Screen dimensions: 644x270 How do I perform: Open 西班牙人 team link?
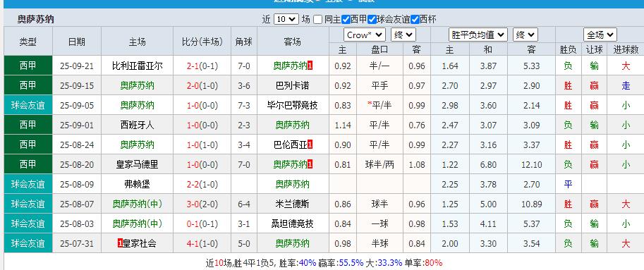pyautogui.click(x=137, y=125)
